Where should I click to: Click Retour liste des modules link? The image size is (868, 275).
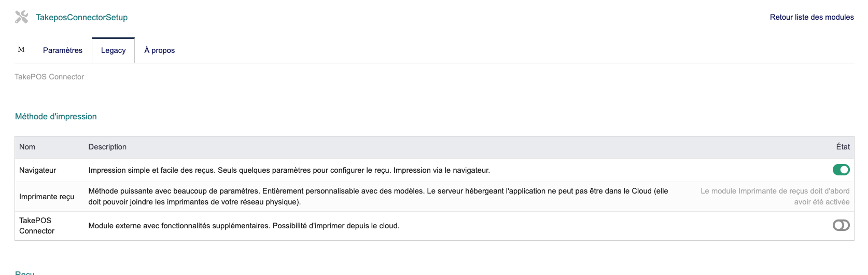pos(811,17)
